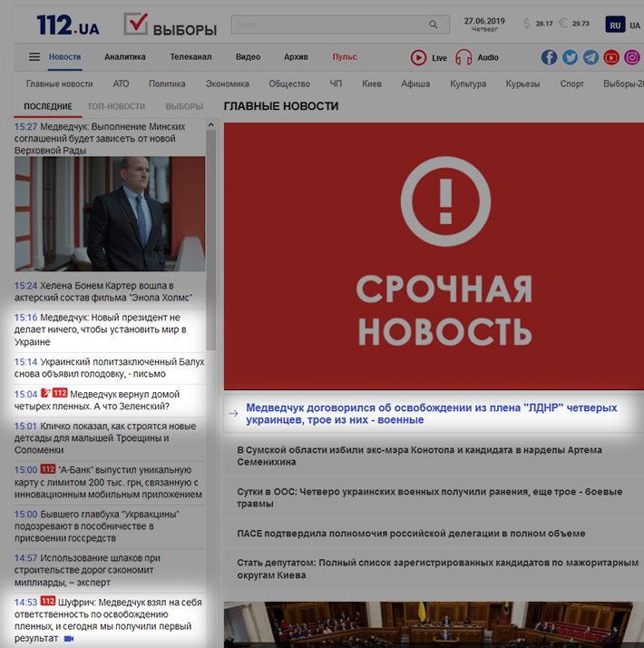Open the Instagram profile icon
This screenshot has width=644, height=648.
632,57
